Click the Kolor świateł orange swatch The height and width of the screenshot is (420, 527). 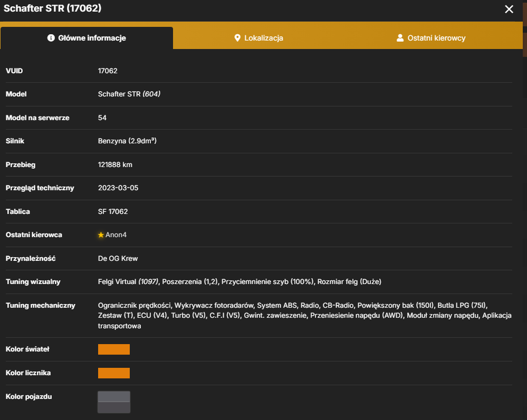click(x=114, y=349)
